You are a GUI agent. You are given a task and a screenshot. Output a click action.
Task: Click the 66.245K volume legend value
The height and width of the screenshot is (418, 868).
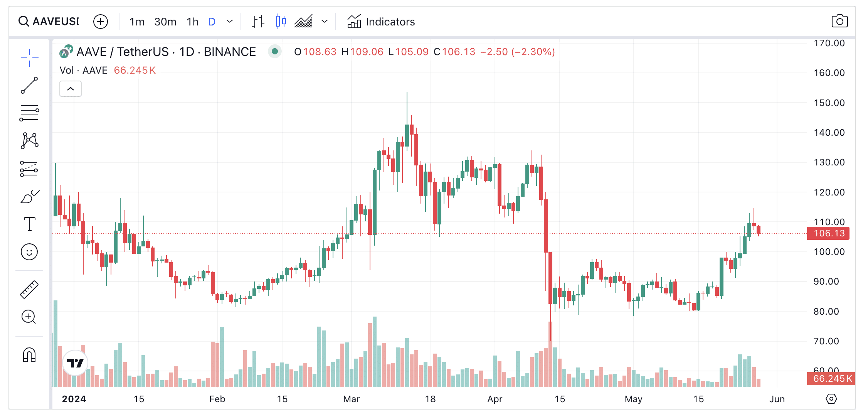[x=135, y=70]
